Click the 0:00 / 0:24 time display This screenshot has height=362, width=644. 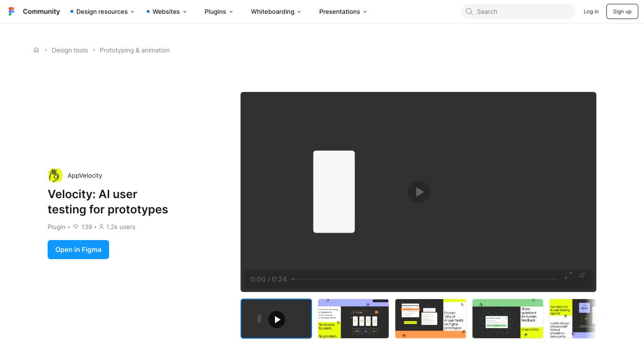(269, 279)
